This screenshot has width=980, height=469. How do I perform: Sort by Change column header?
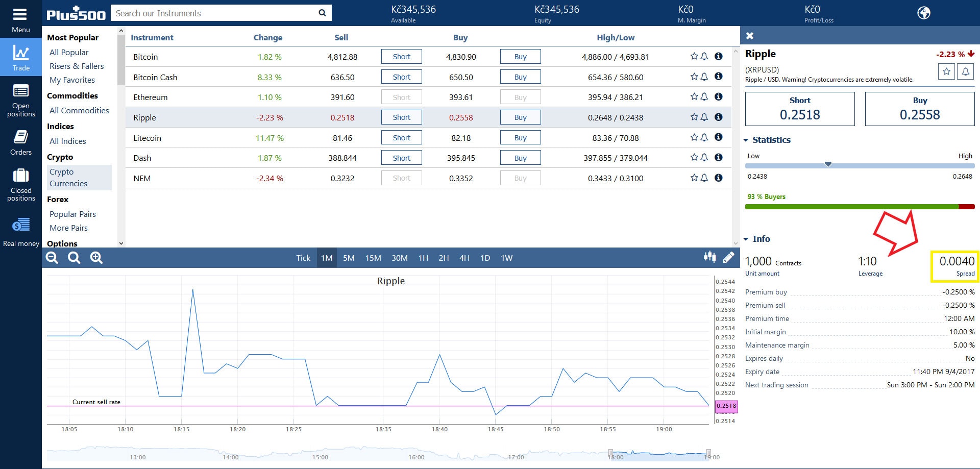coord(267,37)
